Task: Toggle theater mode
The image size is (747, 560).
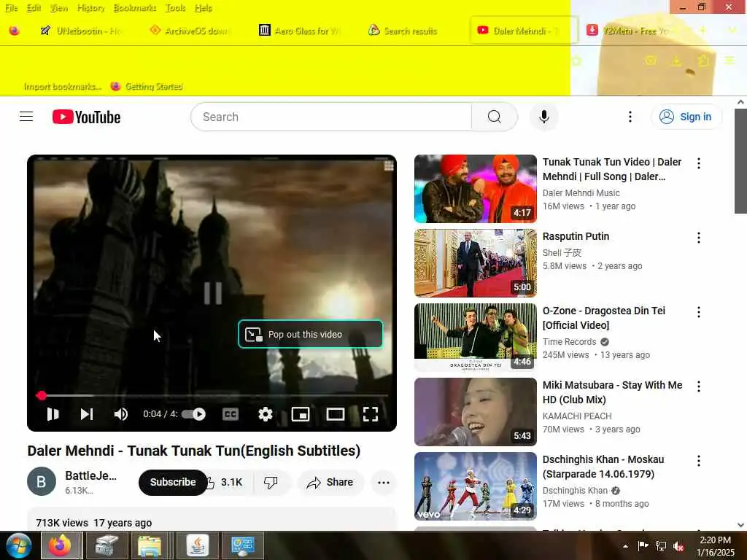Action: coord(336,414)
